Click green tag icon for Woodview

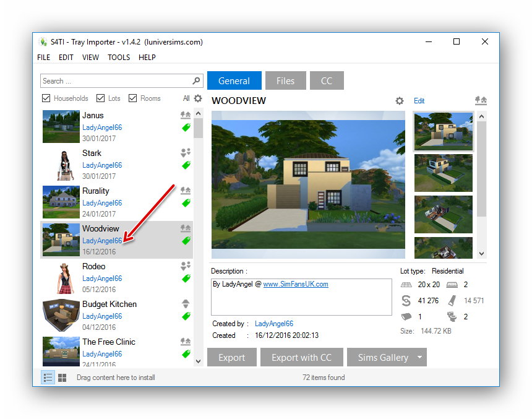[186, 241]
